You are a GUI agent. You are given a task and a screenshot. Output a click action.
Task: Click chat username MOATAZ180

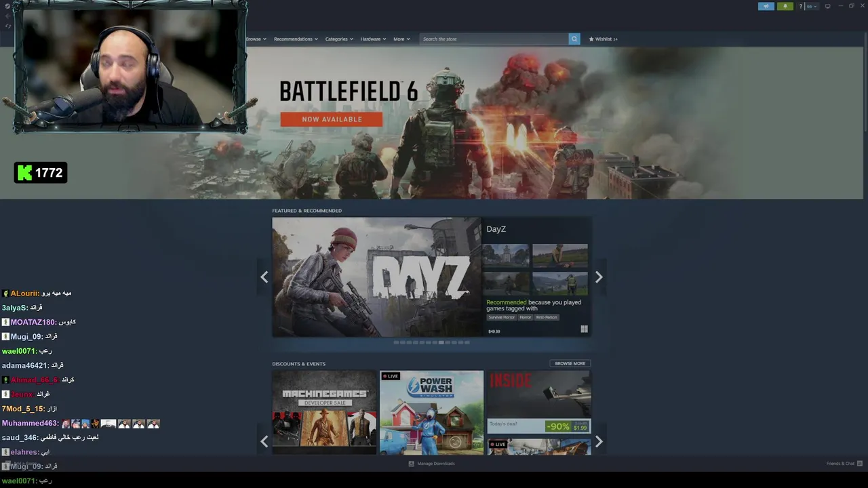(33, 322)
